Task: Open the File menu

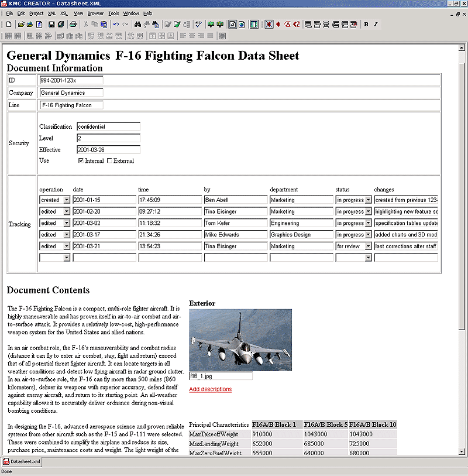Action: pos(9,13)
